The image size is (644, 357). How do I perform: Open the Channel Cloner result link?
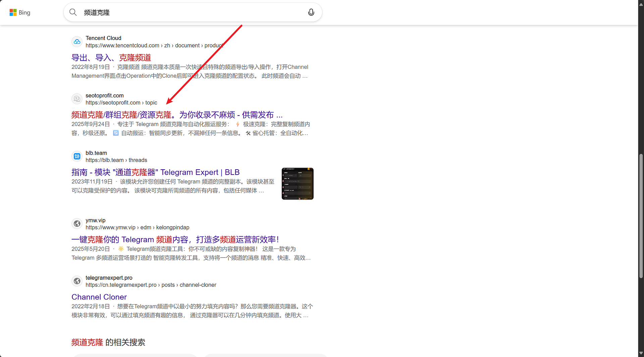coord(99,297)
